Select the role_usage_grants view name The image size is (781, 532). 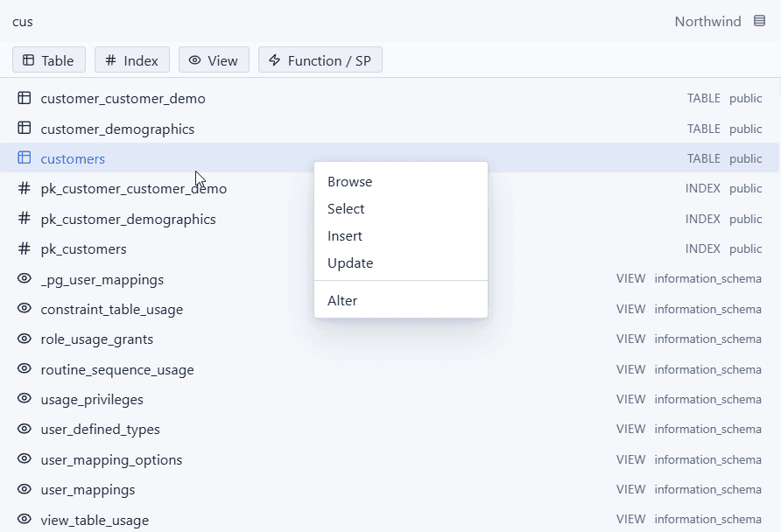coord(97,339)
